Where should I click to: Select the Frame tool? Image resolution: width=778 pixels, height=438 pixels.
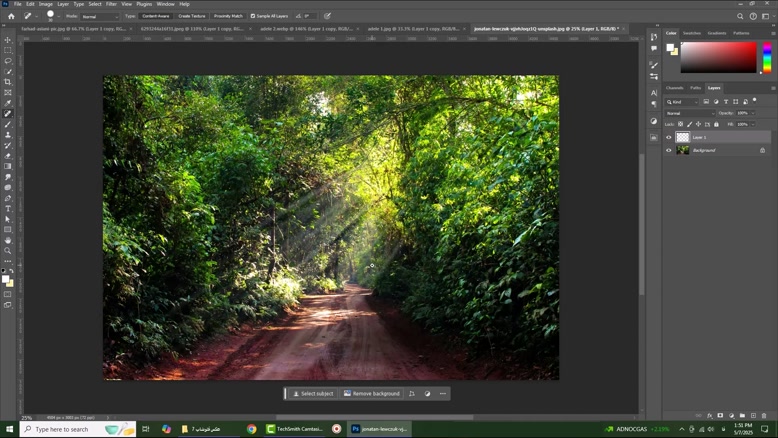(7, 93)
